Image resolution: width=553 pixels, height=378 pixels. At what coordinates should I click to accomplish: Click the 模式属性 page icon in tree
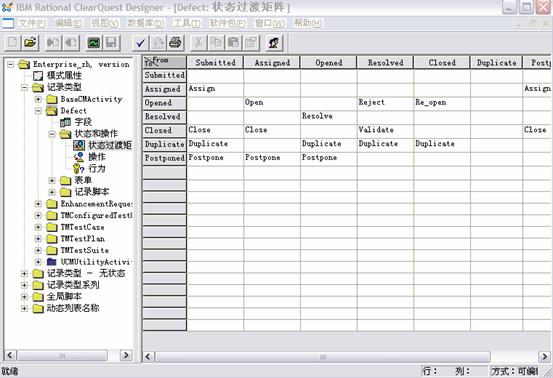coord(38,75)
